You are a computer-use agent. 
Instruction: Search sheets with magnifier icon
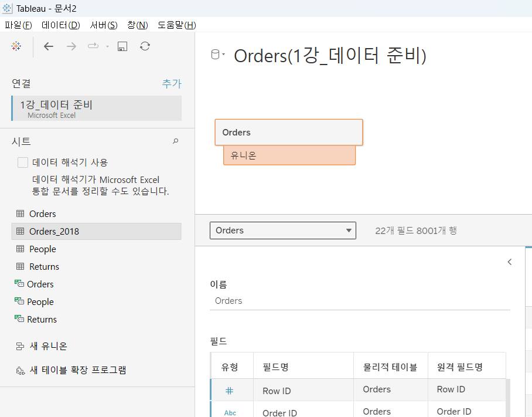pyautogui.click(x=175, y=141)
